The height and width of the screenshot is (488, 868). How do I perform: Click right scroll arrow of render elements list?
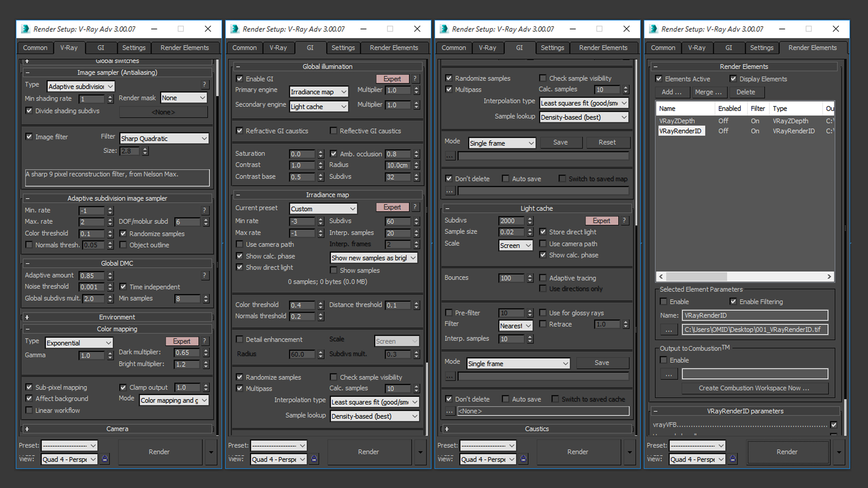click(829, 277)
